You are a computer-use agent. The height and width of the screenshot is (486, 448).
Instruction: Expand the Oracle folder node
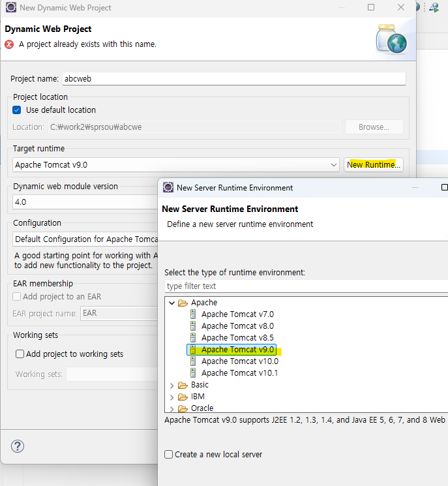coord(172,409)
